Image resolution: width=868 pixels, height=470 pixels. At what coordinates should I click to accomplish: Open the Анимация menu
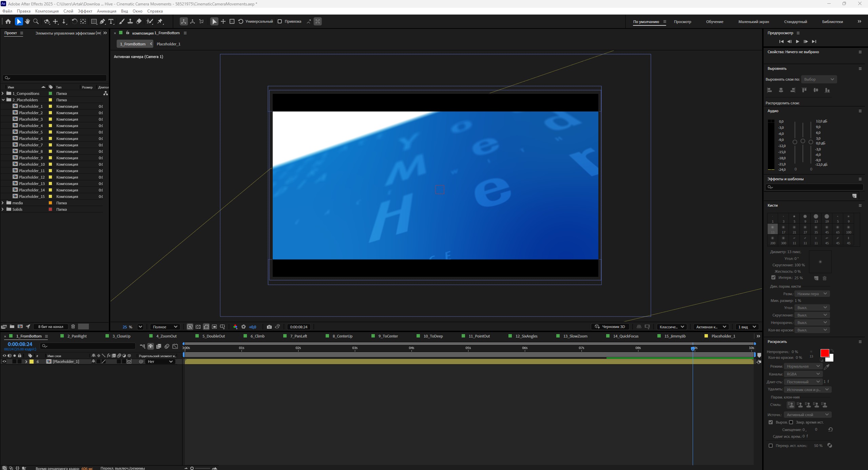point(107,11)
